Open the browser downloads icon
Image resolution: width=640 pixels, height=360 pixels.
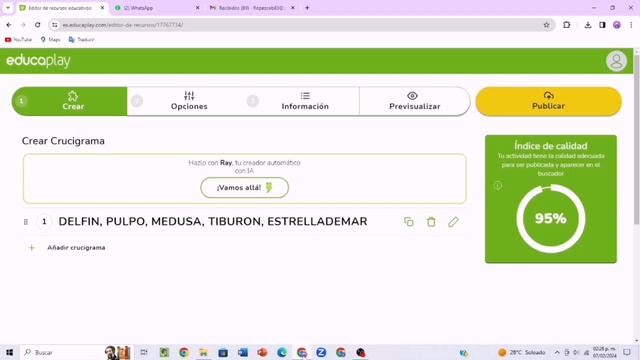[x=588, y=25]
